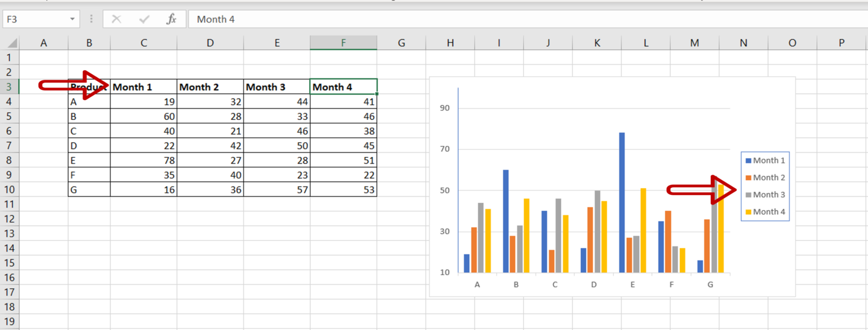Image resolution: width=868 pixels, height=330 pixels.
Task: Select row 8 header
Action: [x=9, y=160]
